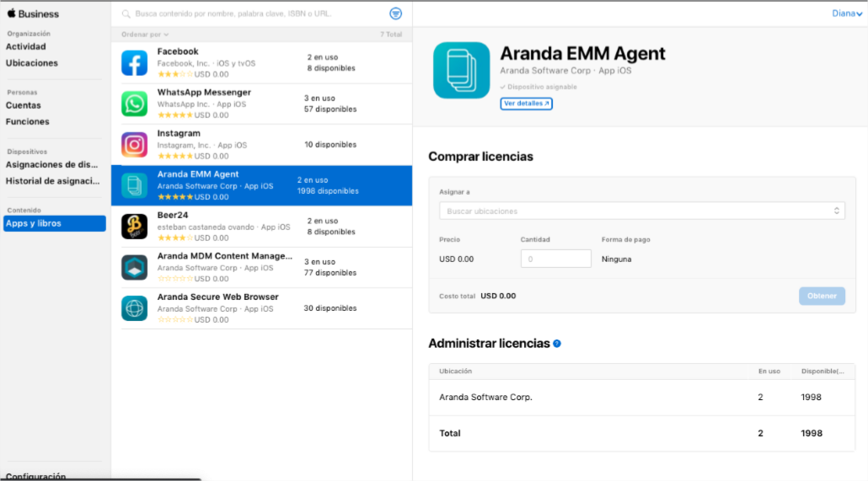Select the Facebook row title

(x=178, y=51)
